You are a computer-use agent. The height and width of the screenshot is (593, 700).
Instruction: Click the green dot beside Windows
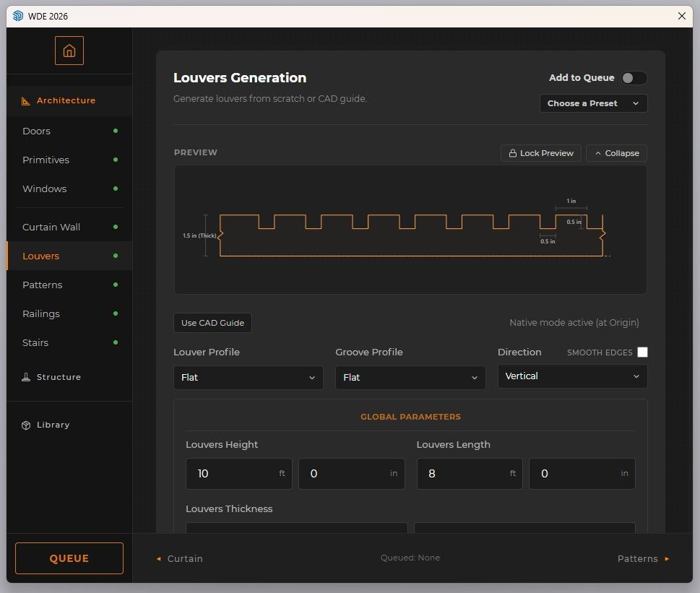pos(116,189)
